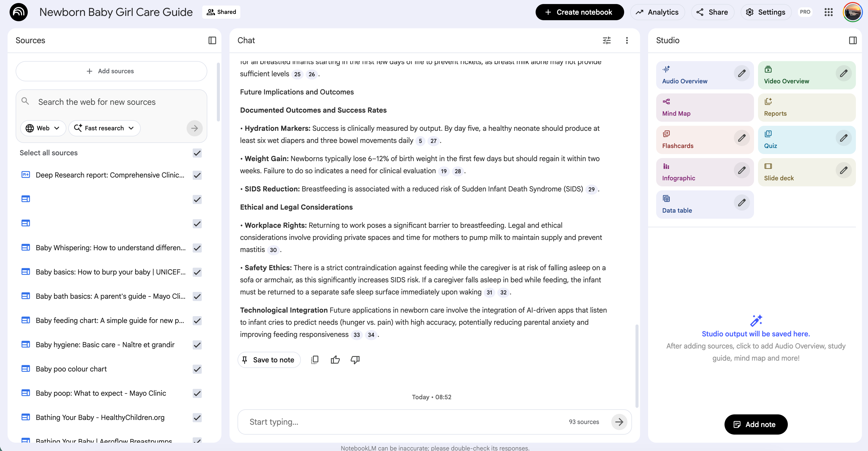Expand the Web source type dropdown
This screenshot has height=451, width=868.
(x=43, y=128)
